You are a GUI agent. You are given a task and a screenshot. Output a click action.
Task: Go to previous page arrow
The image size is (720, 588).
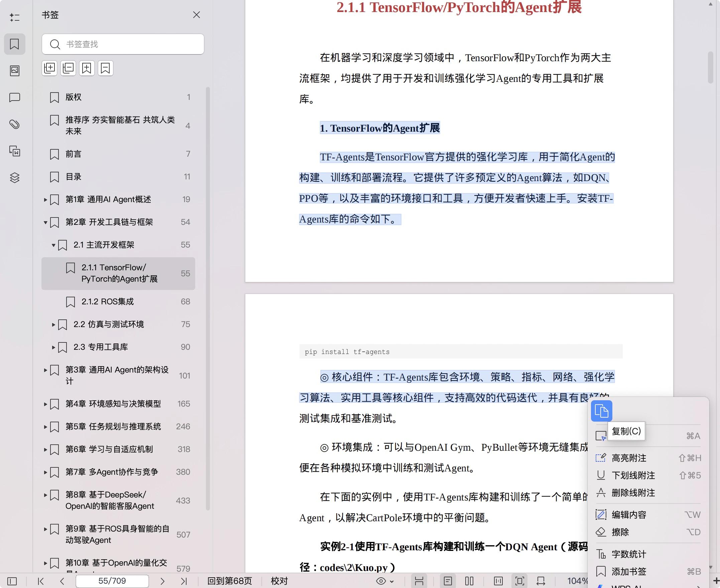click(62, 581)
